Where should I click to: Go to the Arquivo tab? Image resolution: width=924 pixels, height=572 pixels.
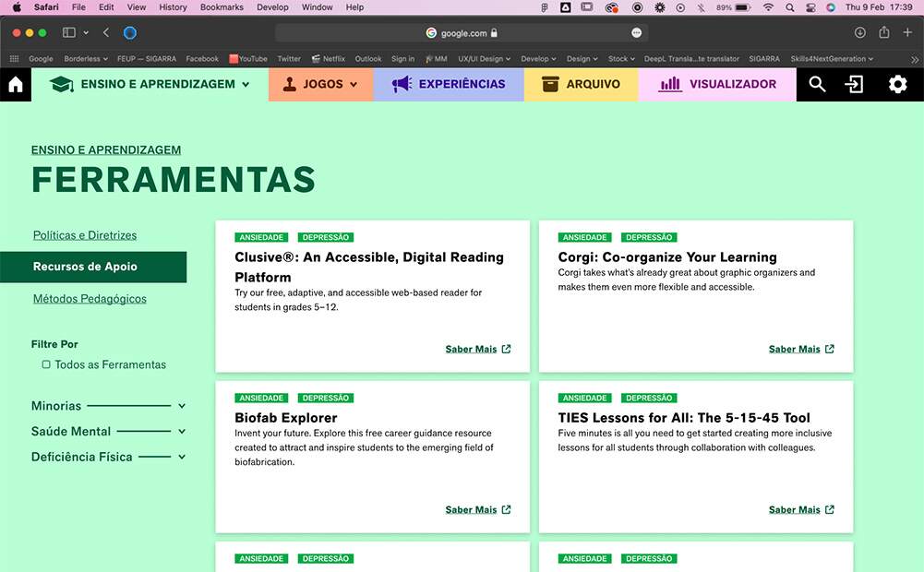click(x=581, y=85)
